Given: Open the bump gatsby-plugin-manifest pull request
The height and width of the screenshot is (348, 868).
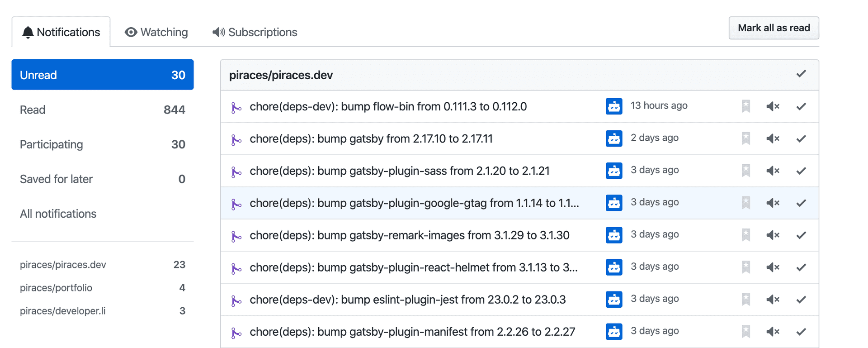Looking at the screenshot, I should [x=412, y=332].
